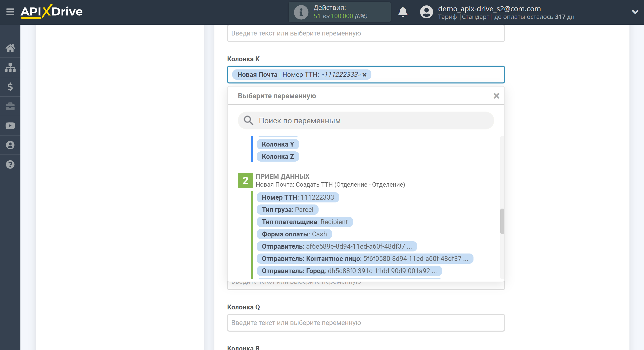Click the variable list scrollbar thumb
The image size is (644, 350).
pyautogui.click(x=502, y=221)
